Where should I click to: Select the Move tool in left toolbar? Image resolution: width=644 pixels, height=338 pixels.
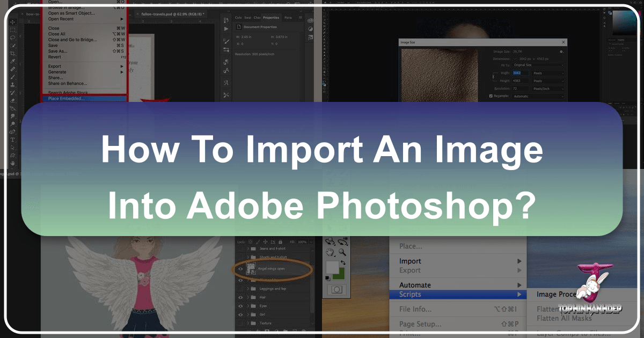point(12,22)
